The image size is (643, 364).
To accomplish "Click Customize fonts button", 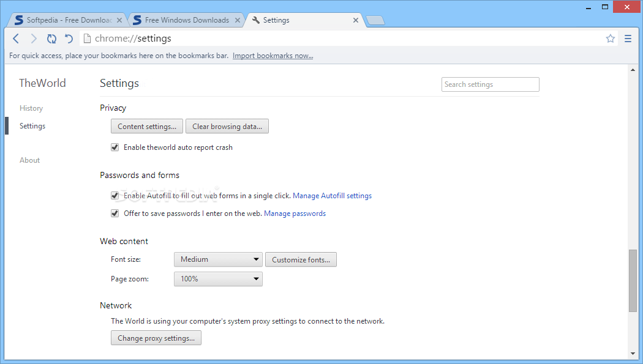I will coord(301,259).
